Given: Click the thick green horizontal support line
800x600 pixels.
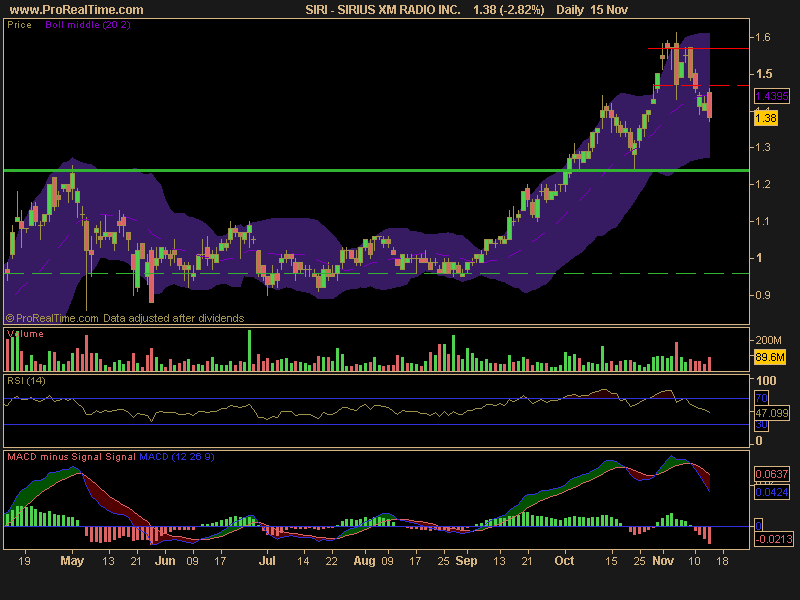Looking at the screenshot, I should pyautogui.click(x=377, y=170).
